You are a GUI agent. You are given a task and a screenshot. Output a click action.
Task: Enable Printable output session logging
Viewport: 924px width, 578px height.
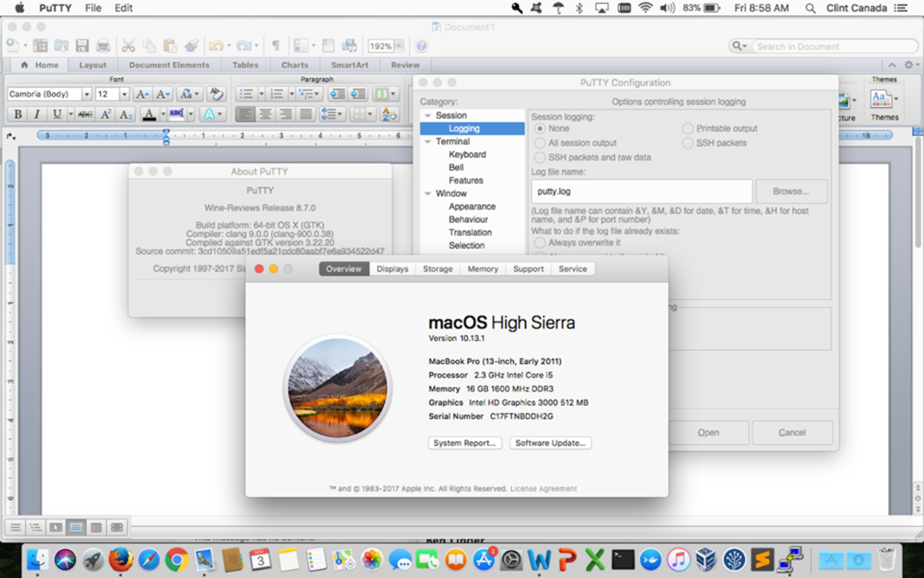[687, 129]
